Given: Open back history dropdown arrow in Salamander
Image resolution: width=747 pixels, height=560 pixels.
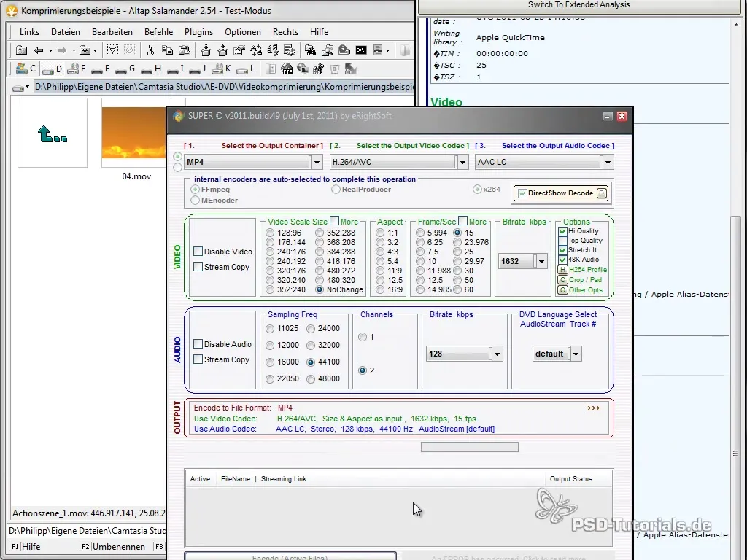Looking at the screenshot, I should 50,50.
